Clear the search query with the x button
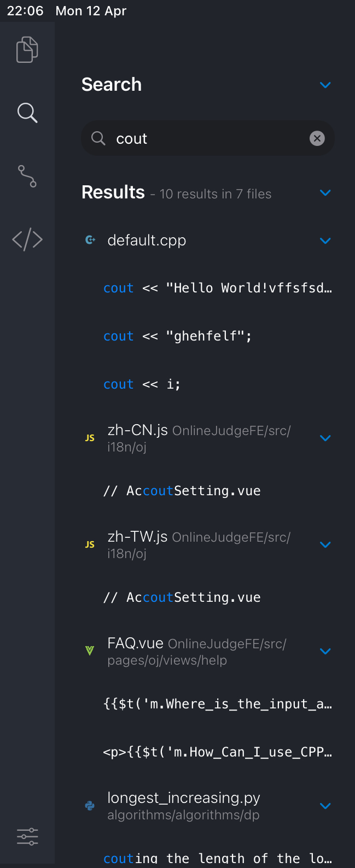This screenshot has width=355, height=868. pos(317,138)
